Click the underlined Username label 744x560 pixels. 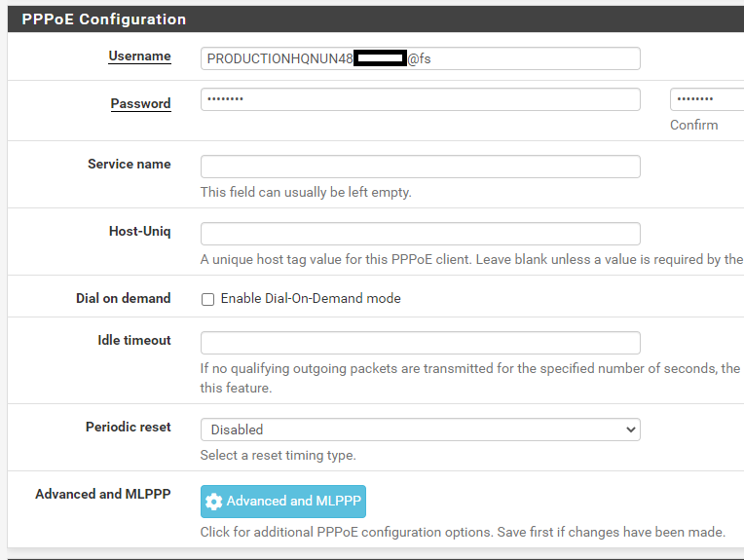click(x=139, y=56)
